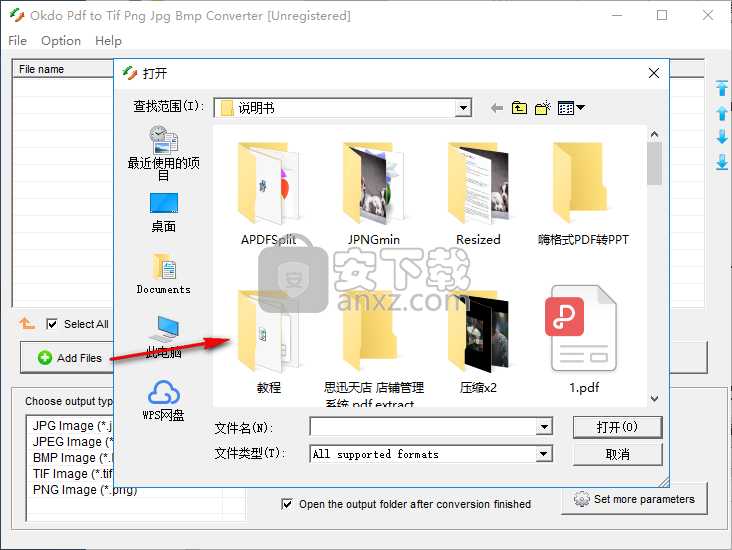Viewport: 732px width, 550px height.
Task: Maximize the Okdo converter window
Action: (662, 15)
